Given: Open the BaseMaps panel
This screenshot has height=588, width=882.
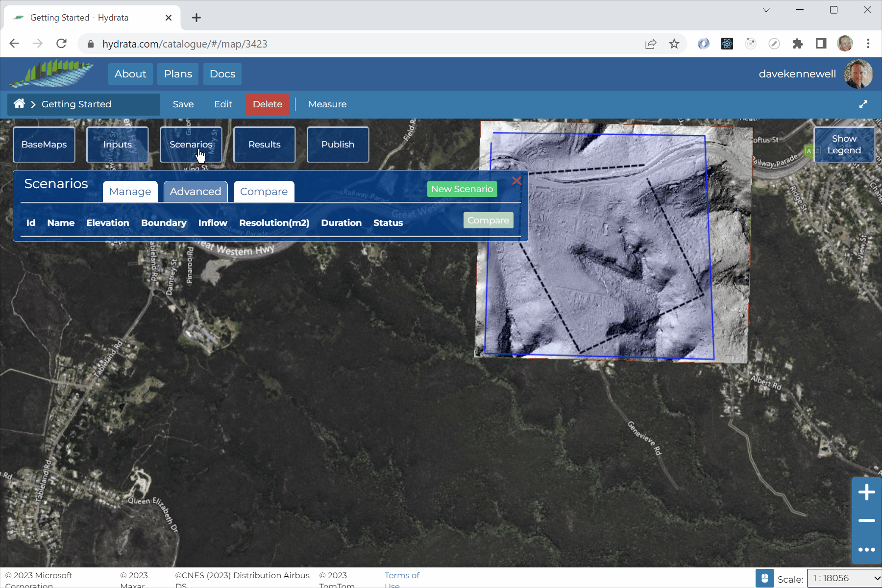Looking at the screenshot, I should 44,145.
